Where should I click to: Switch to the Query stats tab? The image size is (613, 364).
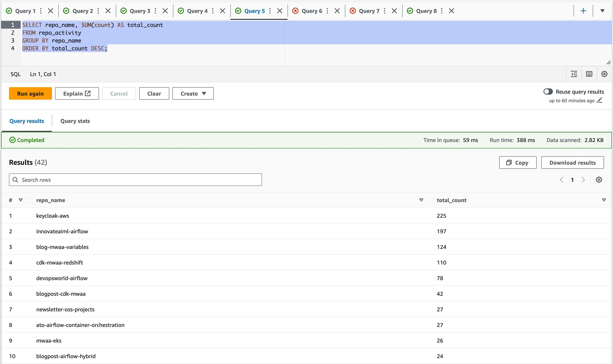75,121
